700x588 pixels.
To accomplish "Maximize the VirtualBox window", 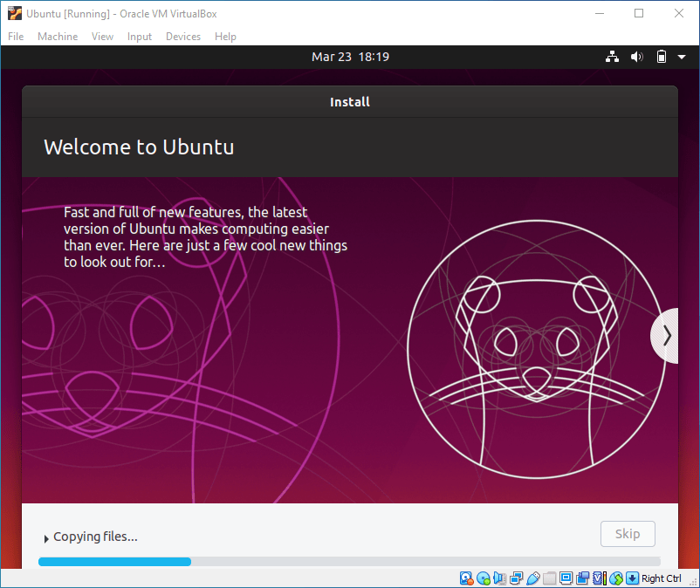I will 639,13.
